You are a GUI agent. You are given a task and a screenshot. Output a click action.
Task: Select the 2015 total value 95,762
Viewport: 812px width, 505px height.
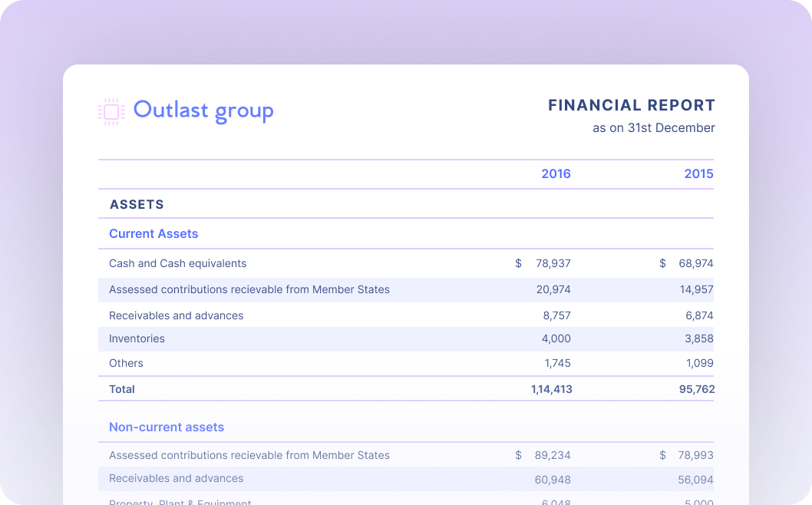click(697, 389)
